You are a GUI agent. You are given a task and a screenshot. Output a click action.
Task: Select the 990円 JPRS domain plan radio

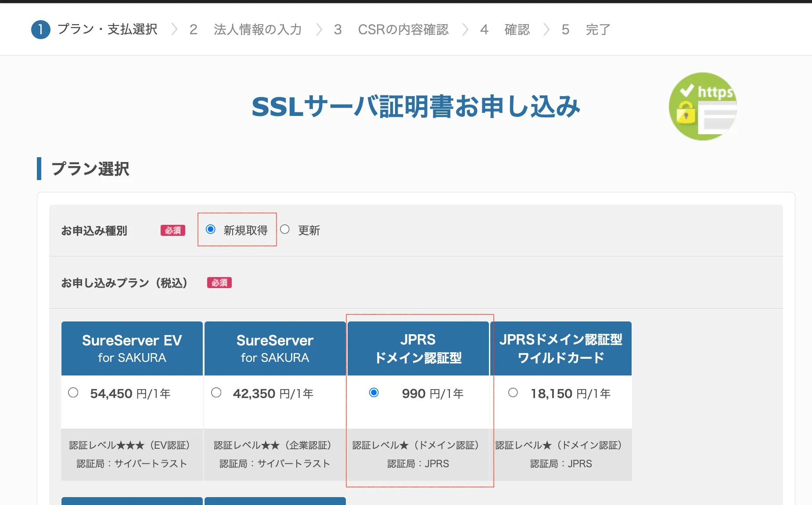point(374,393)
